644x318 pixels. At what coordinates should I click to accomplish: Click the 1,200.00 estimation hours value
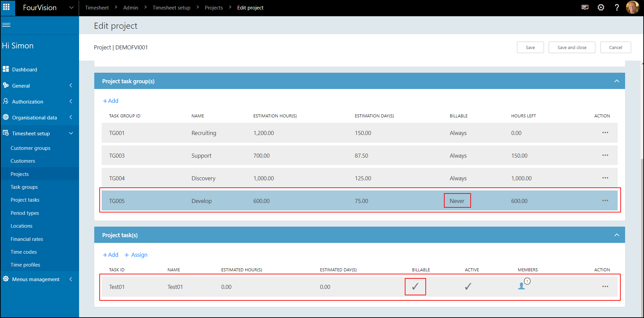(264, 133)
